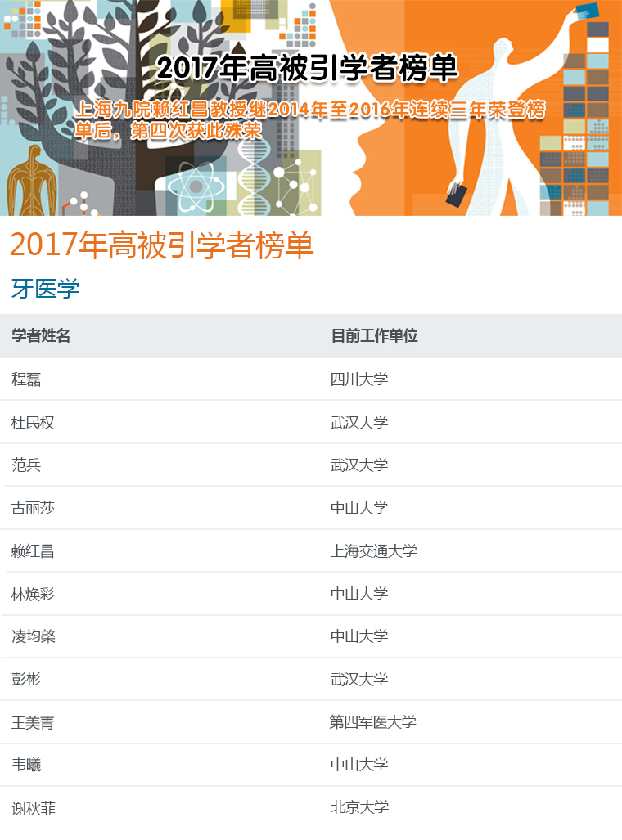Screen dimensions: 622x840
Task: Select scholar name 林焕彩
Action: (34, 594)
